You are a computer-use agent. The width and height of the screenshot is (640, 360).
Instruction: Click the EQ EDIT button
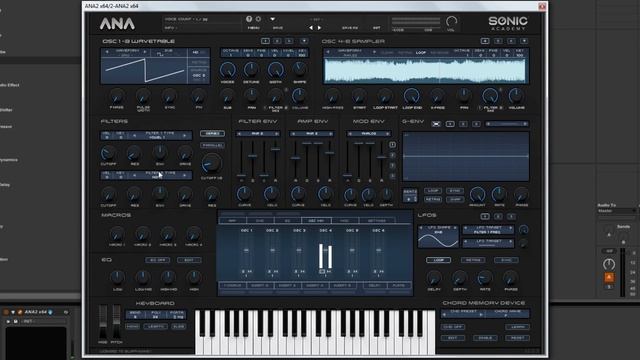point(189,260)
